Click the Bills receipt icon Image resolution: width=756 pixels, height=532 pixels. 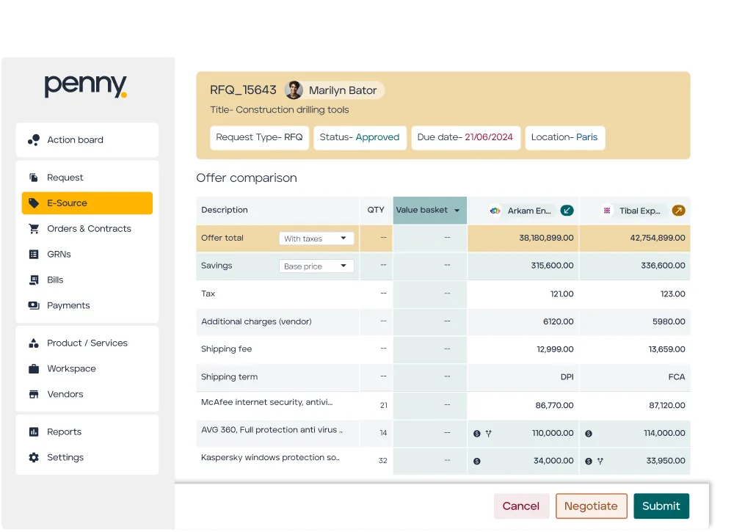point(34,280)
